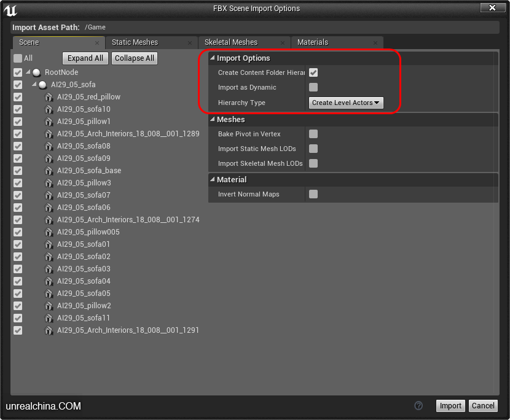Enable Import Static Mesh LODs checkbox
Screen dimensions: 510x420
313,149
